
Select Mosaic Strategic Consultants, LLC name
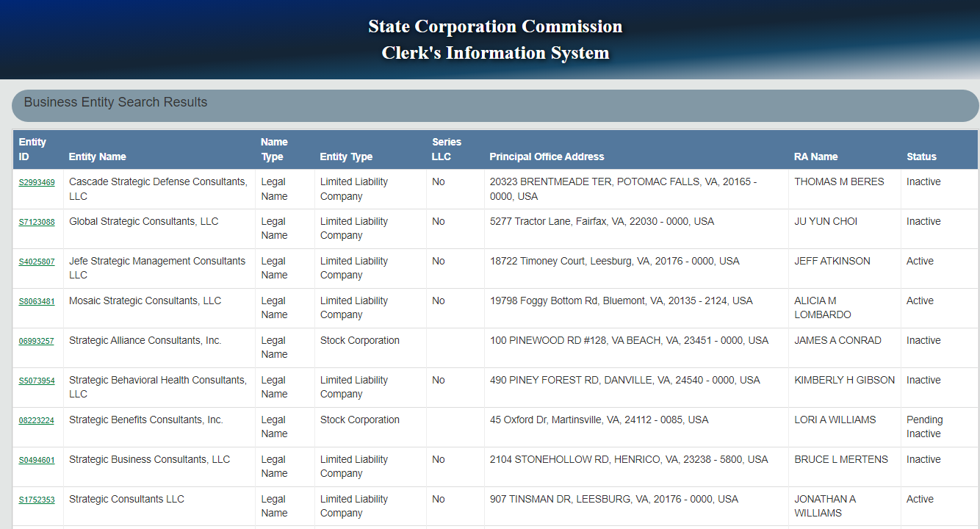tap(145, 301)
